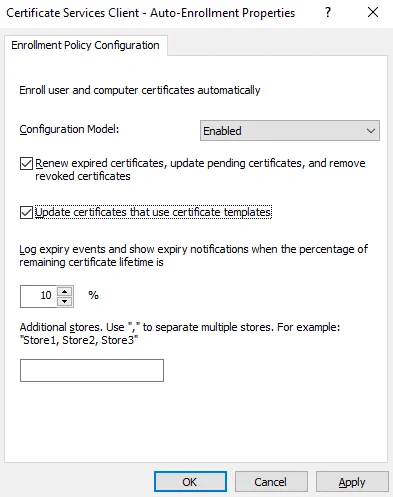Open the Configuration Model dropdown

tap(290, 131)
